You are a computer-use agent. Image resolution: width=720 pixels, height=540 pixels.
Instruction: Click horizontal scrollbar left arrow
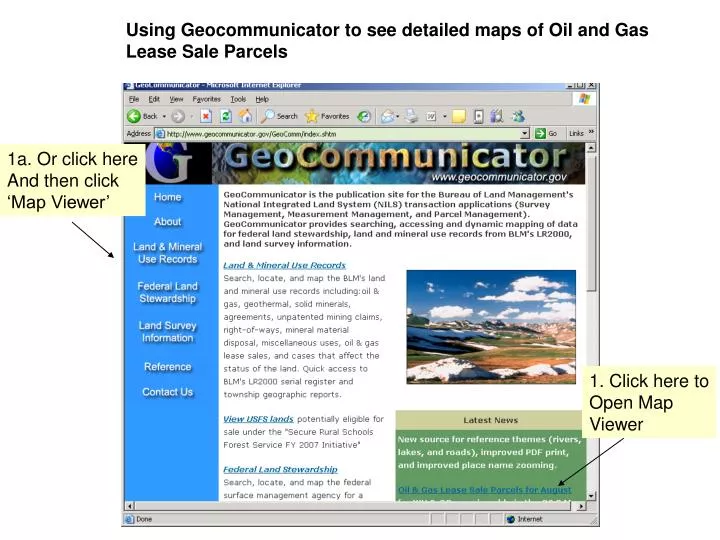(x=130, y=506)
